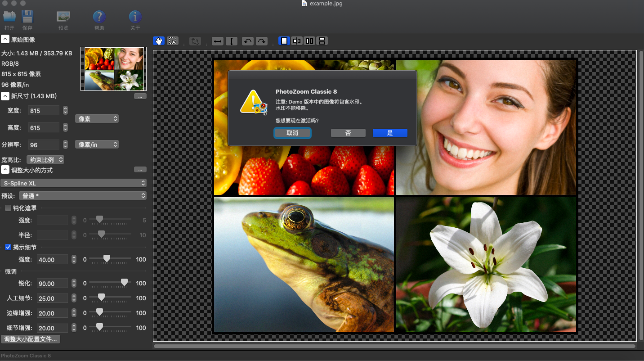This screenshot has width=644, height=361.
Task: Flip the image vertically
Action: tap(232, 41)
